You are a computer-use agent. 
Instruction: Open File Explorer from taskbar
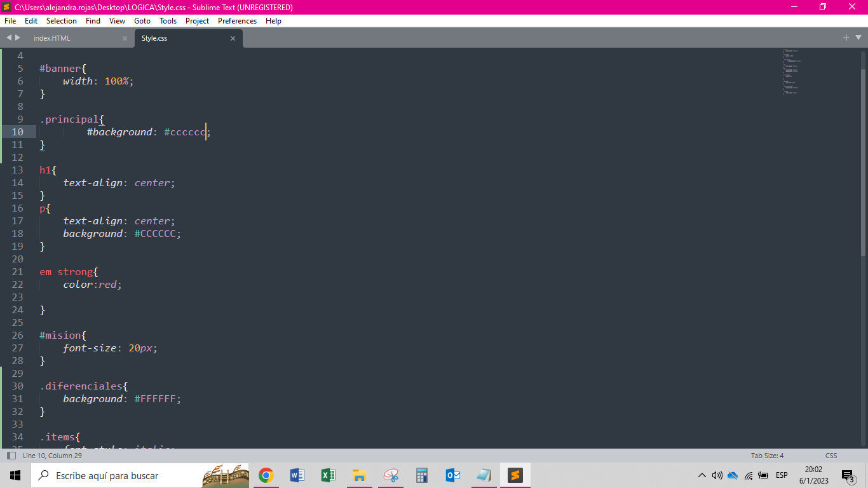coord(359,475)
